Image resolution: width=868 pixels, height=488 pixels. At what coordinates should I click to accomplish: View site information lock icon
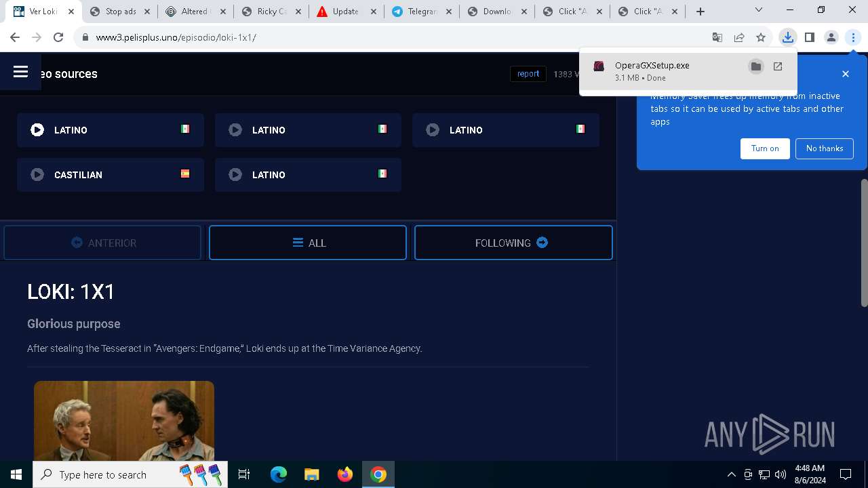click(85, 37)
